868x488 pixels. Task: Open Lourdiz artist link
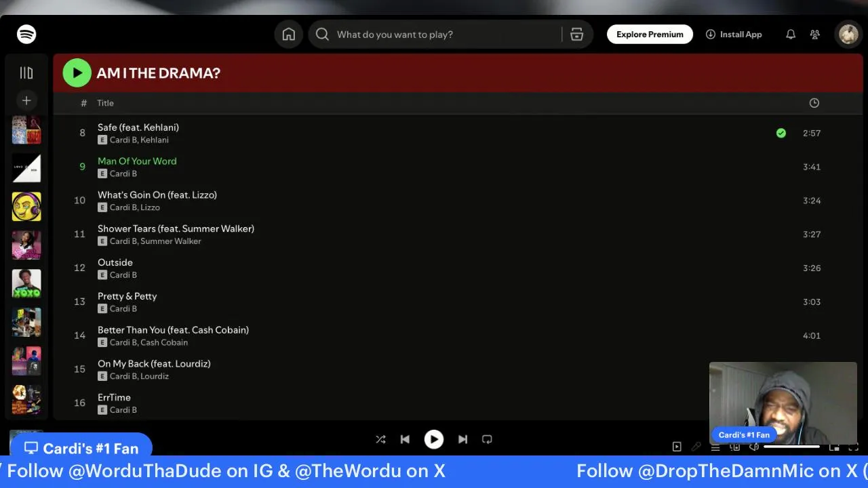point(155,376)
